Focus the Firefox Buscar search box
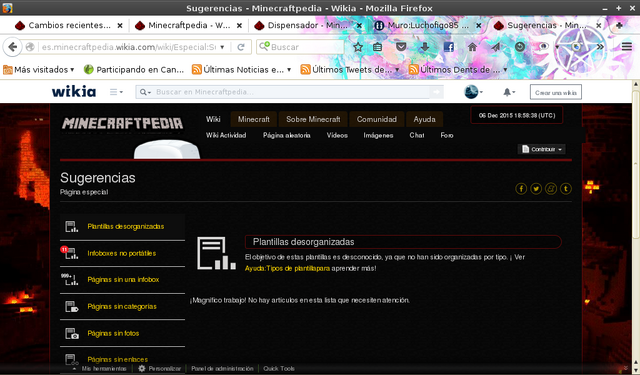The image size is (640, 375). pos(300,47)
